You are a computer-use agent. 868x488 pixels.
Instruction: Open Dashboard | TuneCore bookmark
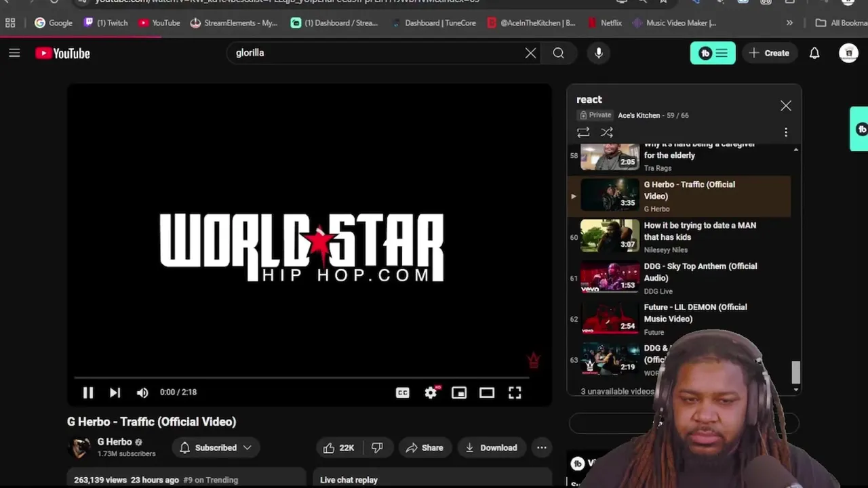(x=434, y=23)
